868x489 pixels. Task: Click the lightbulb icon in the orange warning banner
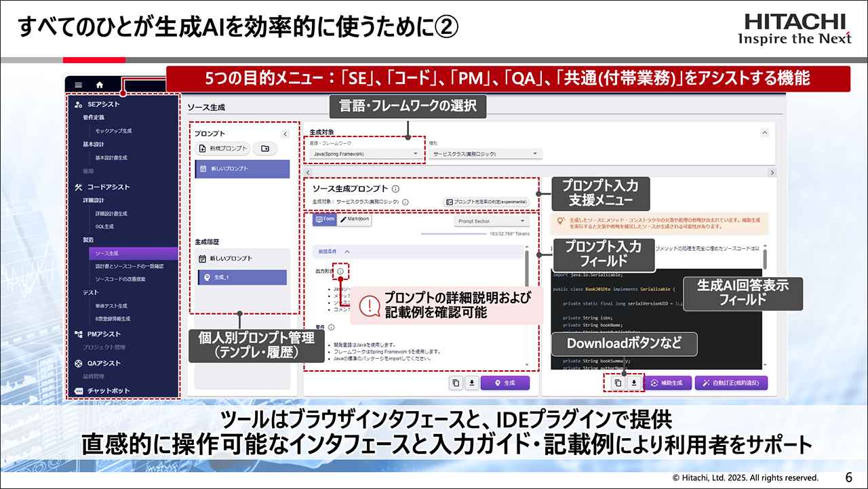tap(560, 221)
